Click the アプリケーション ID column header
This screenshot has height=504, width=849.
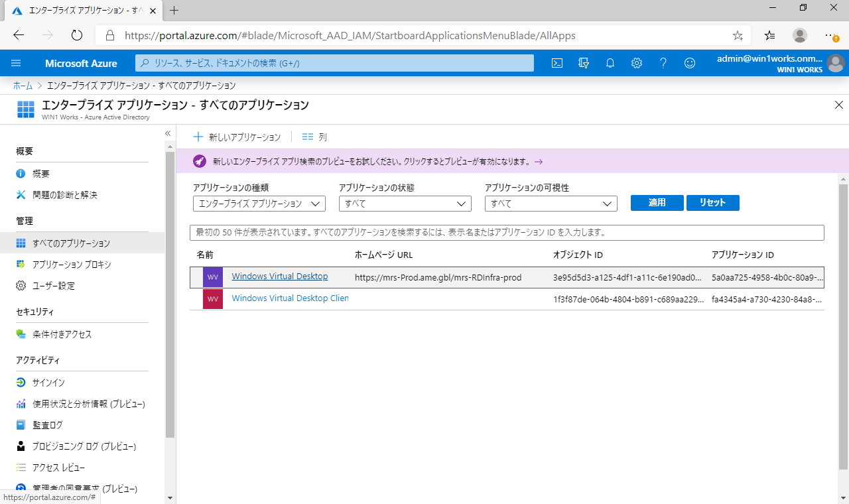743,255
